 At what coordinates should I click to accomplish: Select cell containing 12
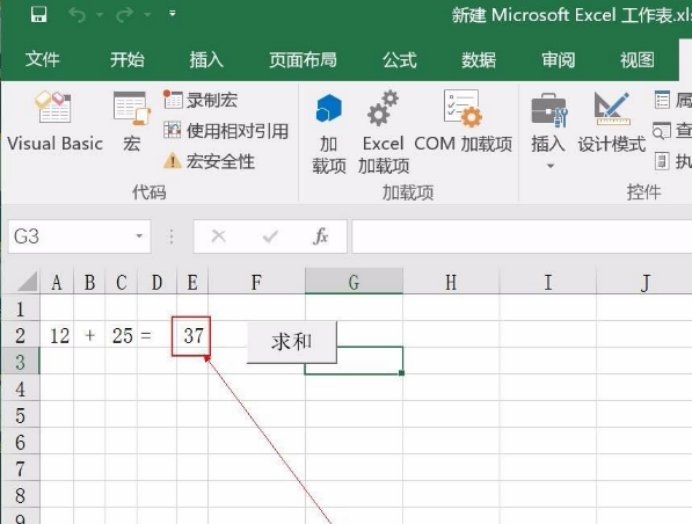57,335
